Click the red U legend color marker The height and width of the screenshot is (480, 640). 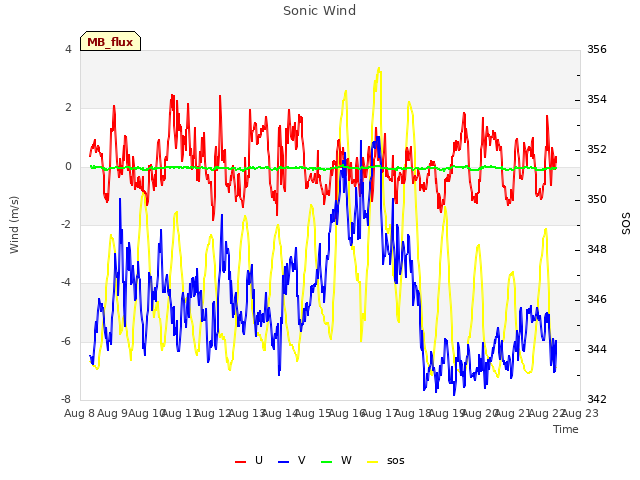tap(240, 462)
